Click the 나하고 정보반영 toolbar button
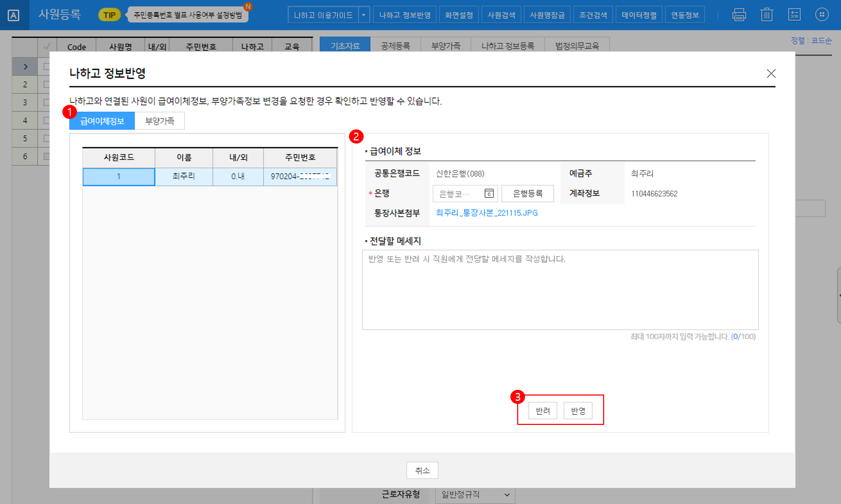The height and width of the screenshot is (504, 841). (x=405, y=15)
